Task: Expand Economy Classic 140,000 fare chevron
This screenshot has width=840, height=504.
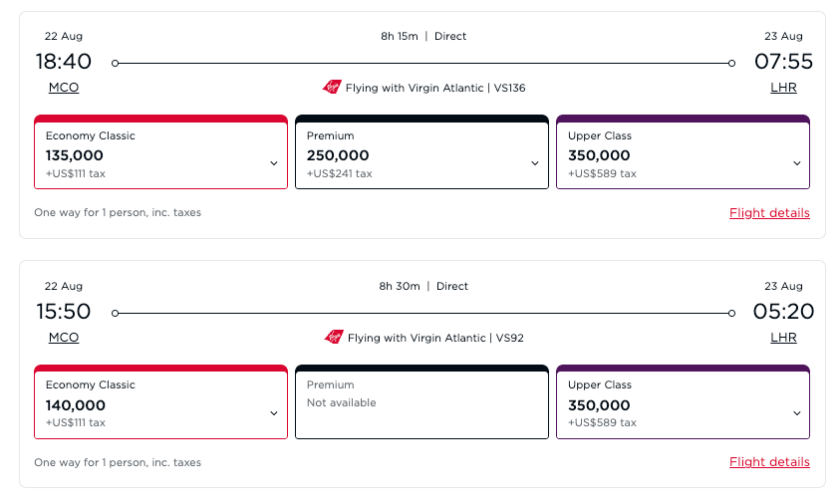Action: [274, 413]
